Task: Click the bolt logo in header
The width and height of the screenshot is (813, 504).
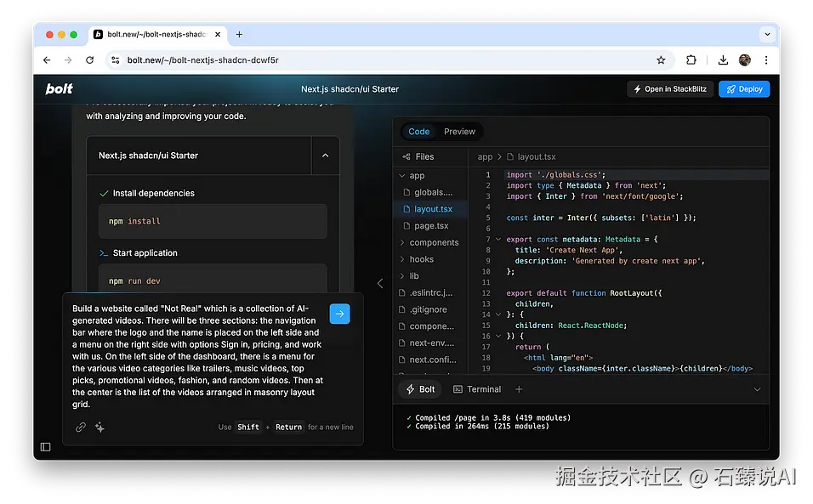Action: [x=60, y=89]
